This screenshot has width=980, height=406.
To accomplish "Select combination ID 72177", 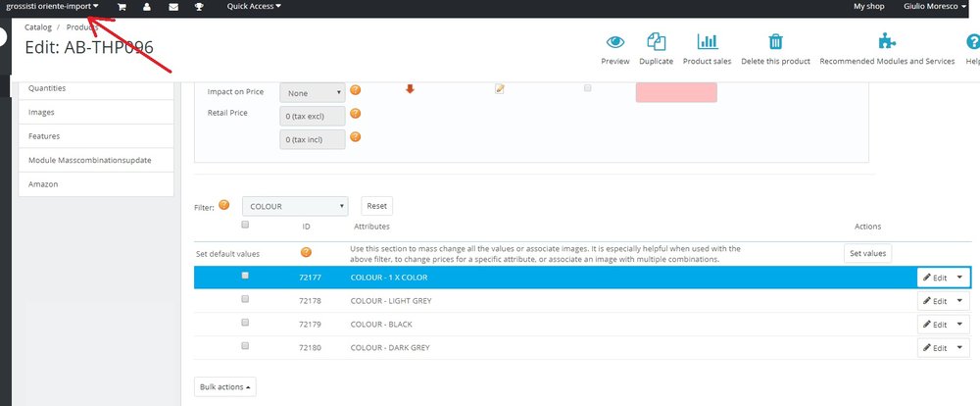I will (310, 278).
